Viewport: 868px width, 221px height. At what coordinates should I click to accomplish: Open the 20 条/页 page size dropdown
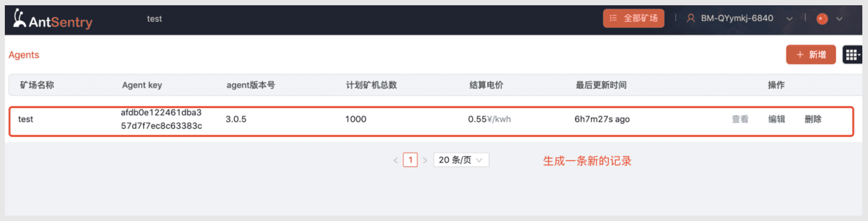pyautogui.click(x=461, y=160)
